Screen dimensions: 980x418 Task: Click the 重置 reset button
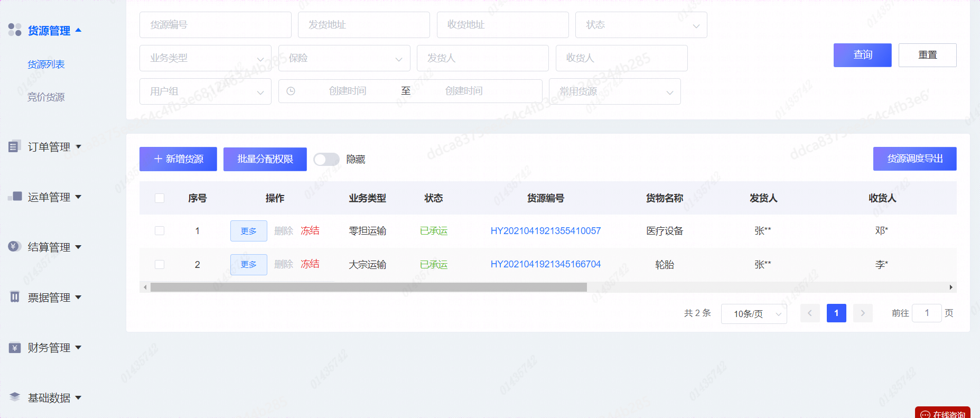click(x=928, y=55)
